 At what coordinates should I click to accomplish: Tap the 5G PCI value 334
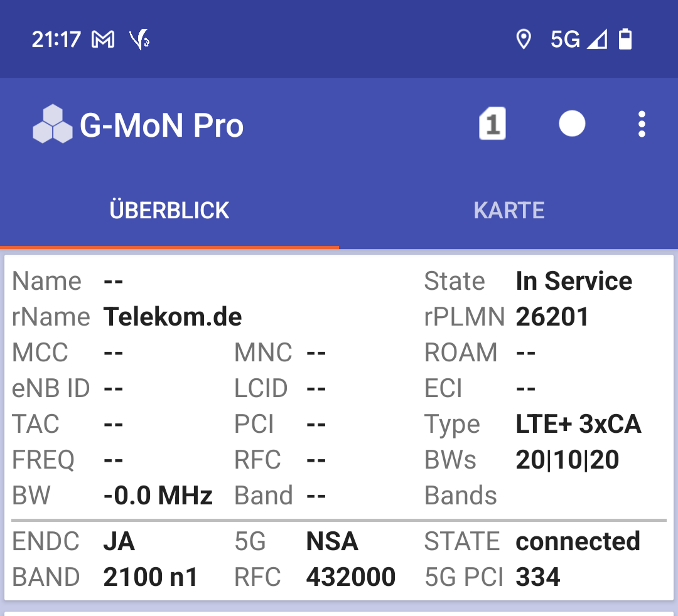pos(538,576)
